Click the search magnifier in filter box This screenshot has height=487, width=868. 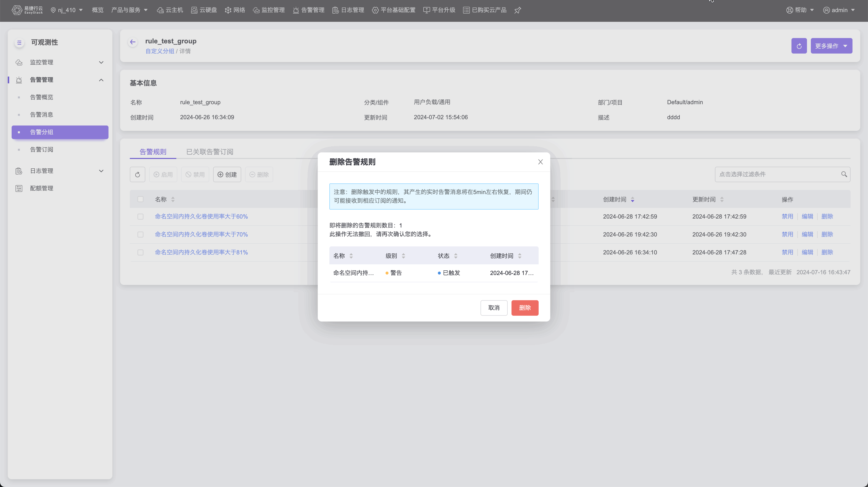click(x=844, y=174)
